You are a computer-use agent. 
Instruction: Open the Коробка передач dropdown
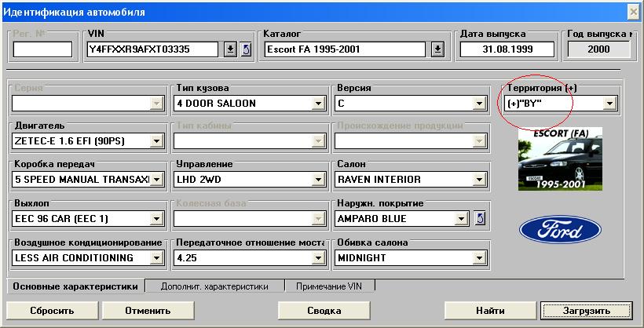pos(156,180)
